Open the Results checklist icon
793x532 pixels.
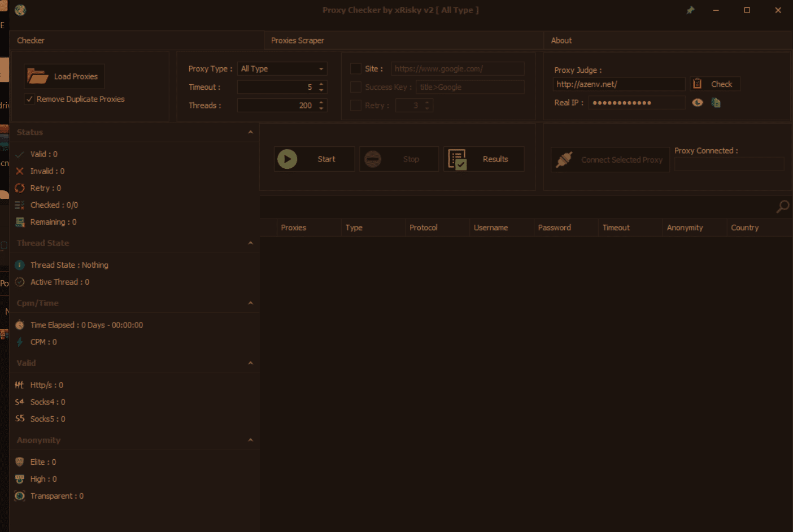[457, 159]
